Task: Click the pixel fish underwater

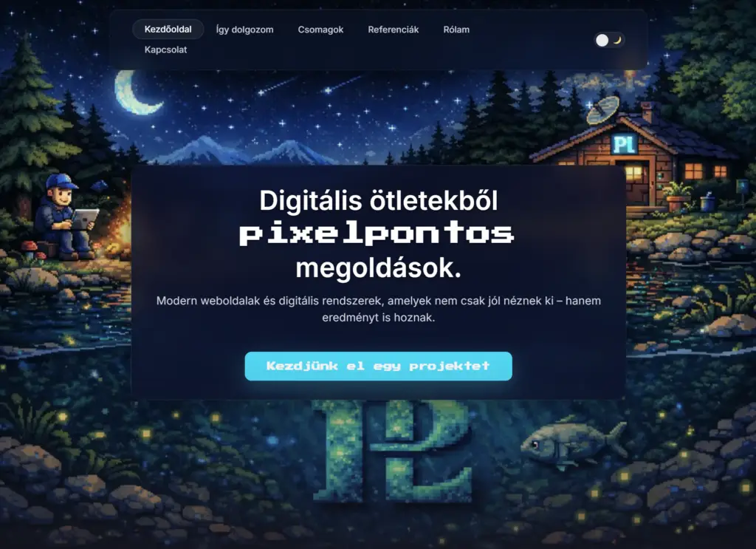Action: pos(574,444)
